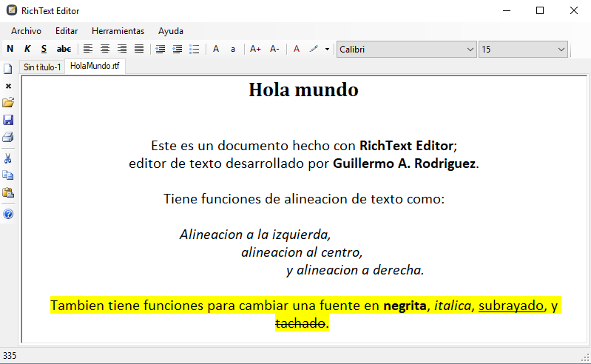Screen dimensions: 591x364
Task: Click the line y alineacion a derecha
Action: click(355, 270)
